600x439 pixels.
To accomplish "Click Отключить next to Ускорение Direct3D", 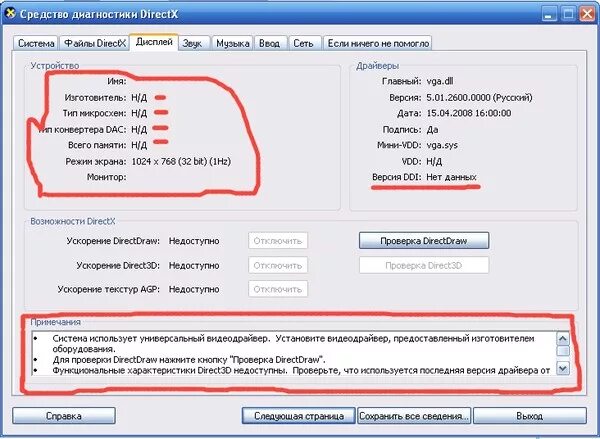I will click(x=278, y=265).
